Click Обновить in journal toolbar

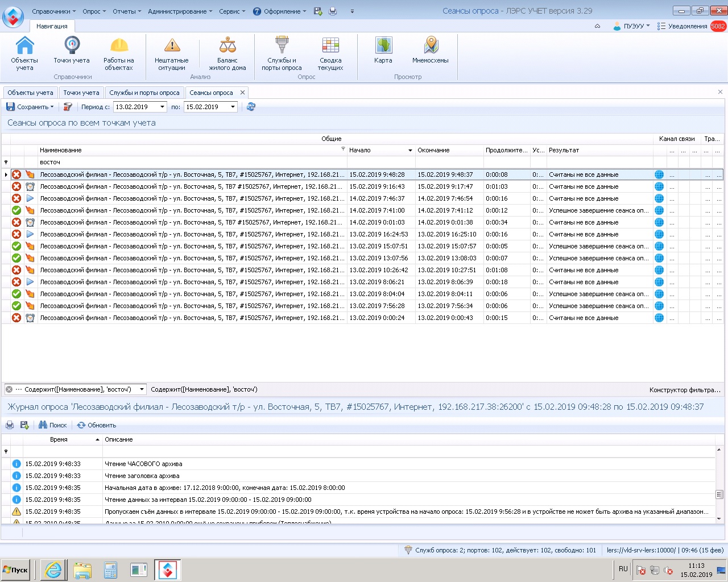click(x=96, y=425)
